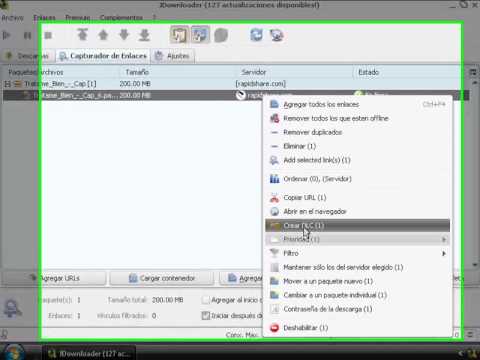
Task: Move selection to bottom with toolbar icon
Action: 144,35
